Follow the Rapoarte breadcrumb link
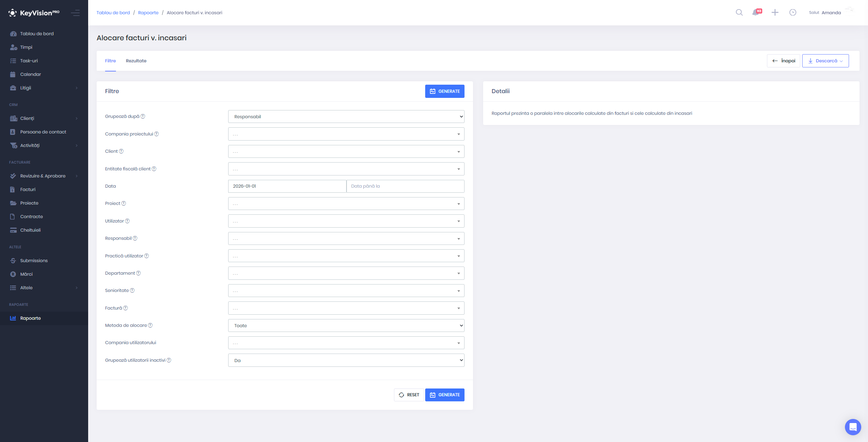 coord(148,13)
